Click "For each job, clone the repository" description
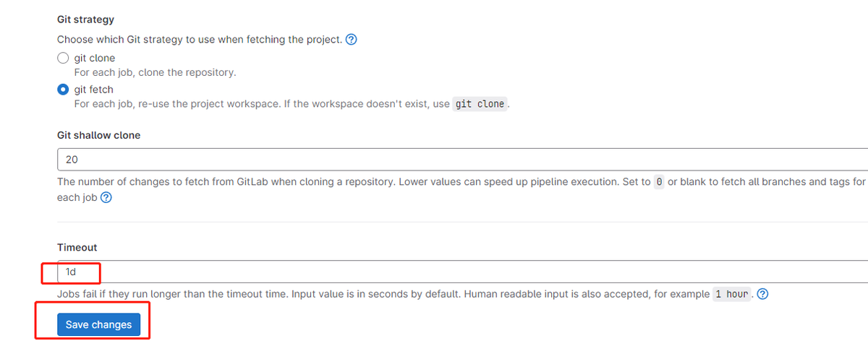 (x=155, y=72)
